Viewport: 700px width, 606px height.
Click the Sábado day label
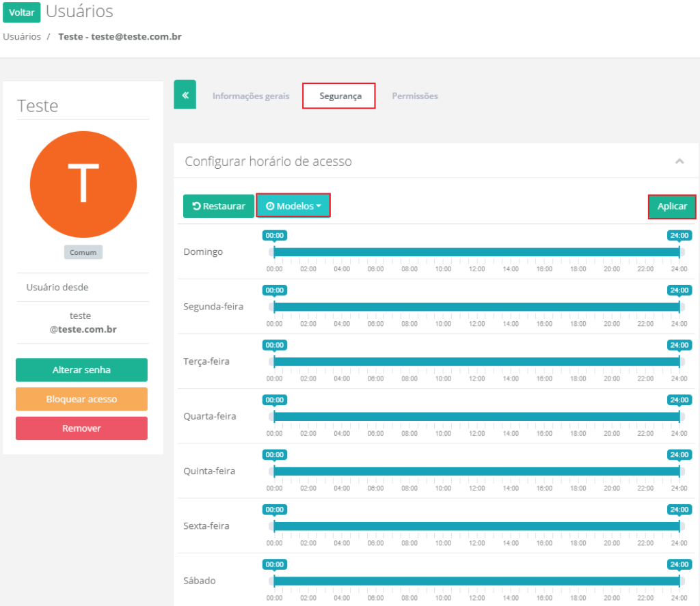[200, 581]
